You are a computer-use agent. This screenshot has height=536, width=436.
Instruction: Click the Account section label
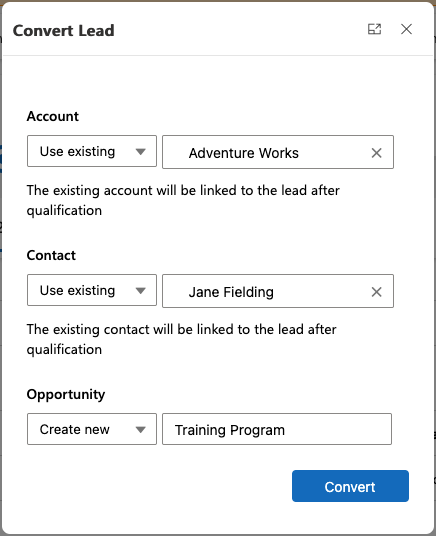pyautogui.click(x=53, y=116)
